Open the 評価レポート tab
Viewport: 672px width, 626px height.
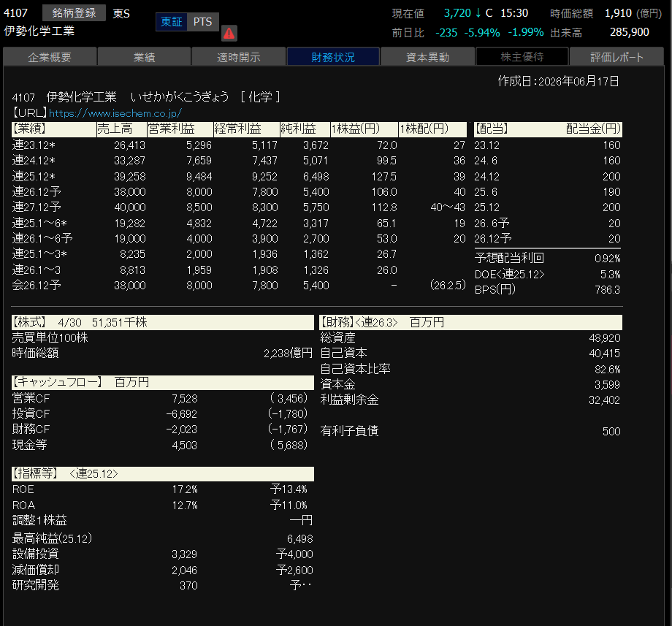(616, 57)
